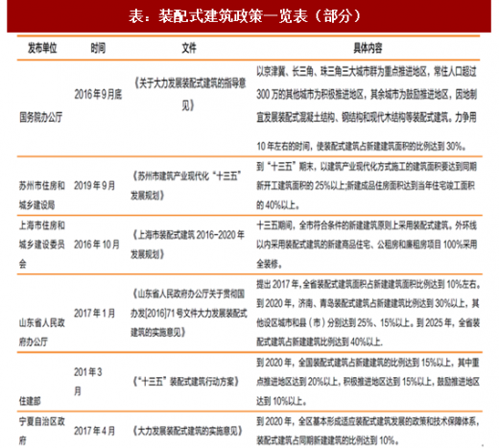Click the 住建部 cell
Screen dimensions: 499x448
[x=30, y=401]
